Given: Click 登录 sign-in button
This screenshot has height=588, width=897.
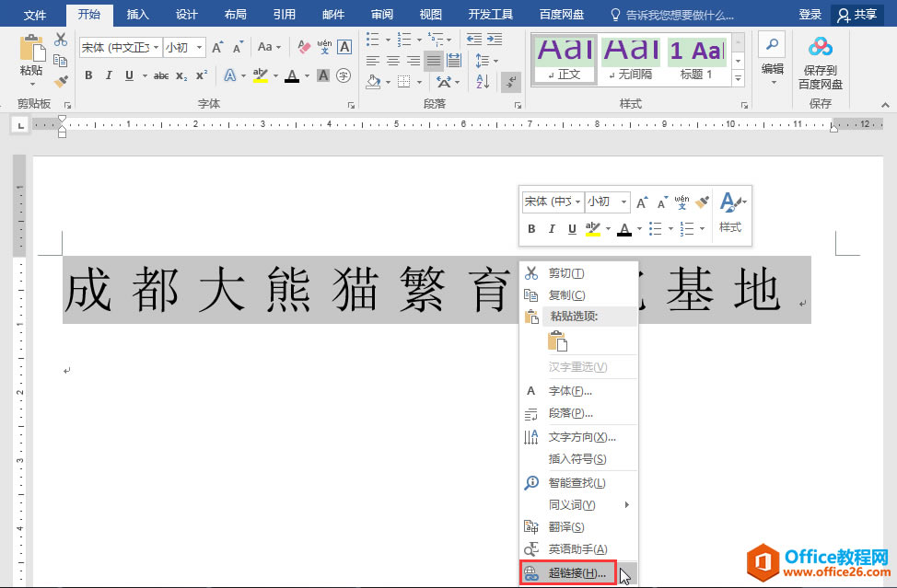Looking at the screenshot, I should coord(810,15).
